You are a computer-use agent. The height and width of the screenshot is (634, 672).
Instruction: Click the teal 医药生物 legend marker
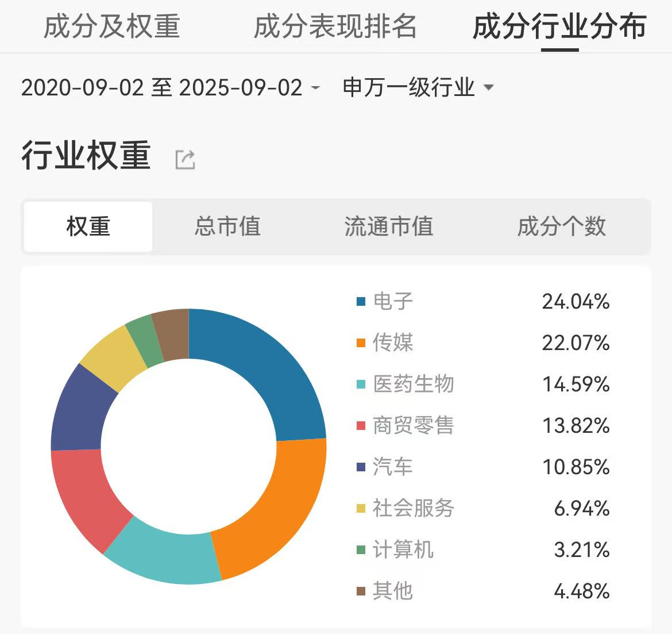pos(361,385)
